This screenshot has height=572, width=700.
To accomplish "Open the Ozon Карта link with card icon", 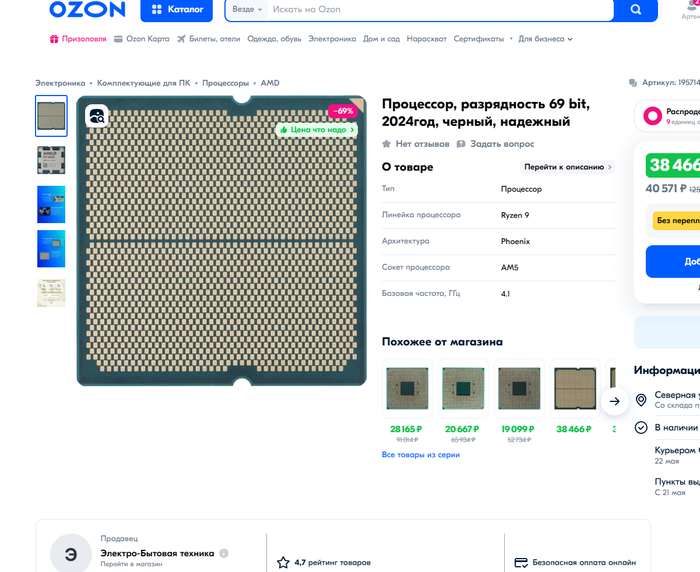I will pos(141,39).
